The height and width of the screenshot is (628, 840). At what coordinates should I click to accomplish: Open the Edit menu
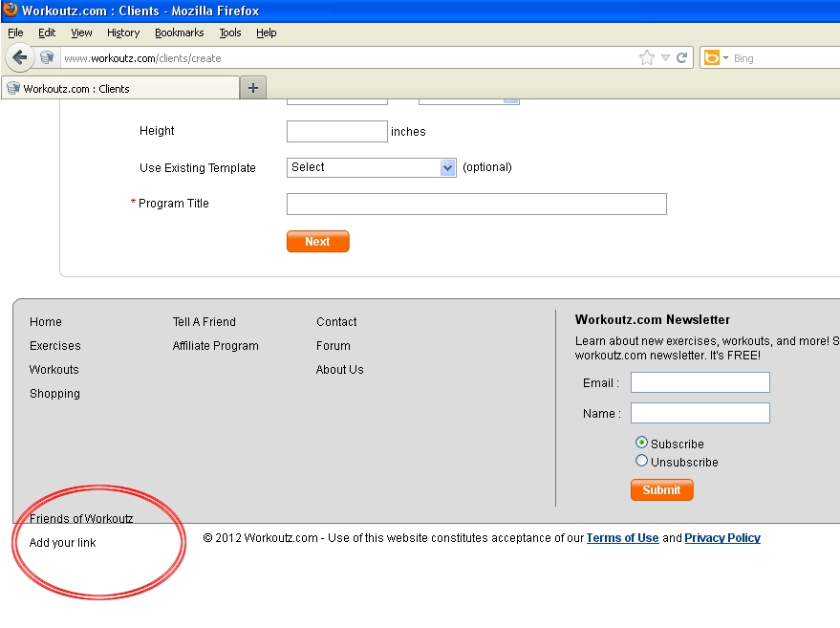[x=47, y=32]
